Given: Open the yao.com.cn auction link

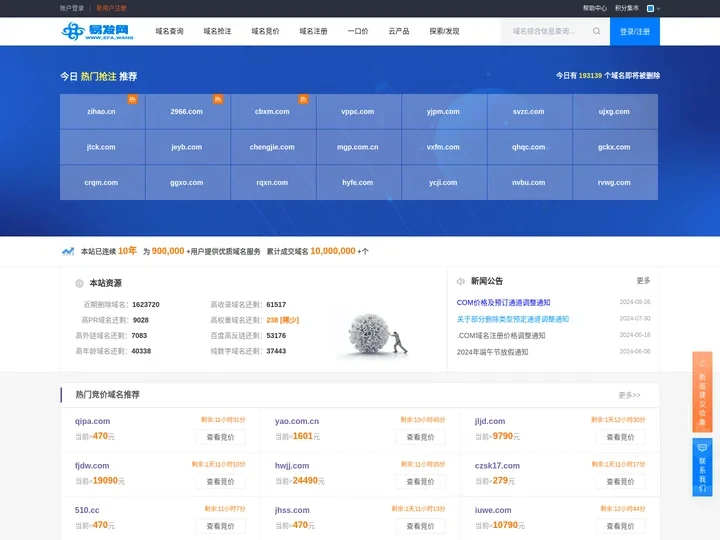Looking at the screenshot, I should [x=297, y=421].
